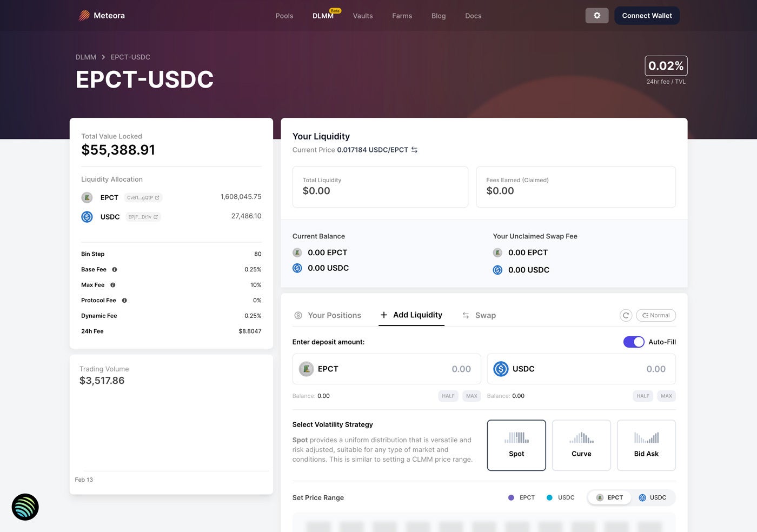
Task: Open USDC token address EPjF...Dt1v link
Action: tap(143, 217)
